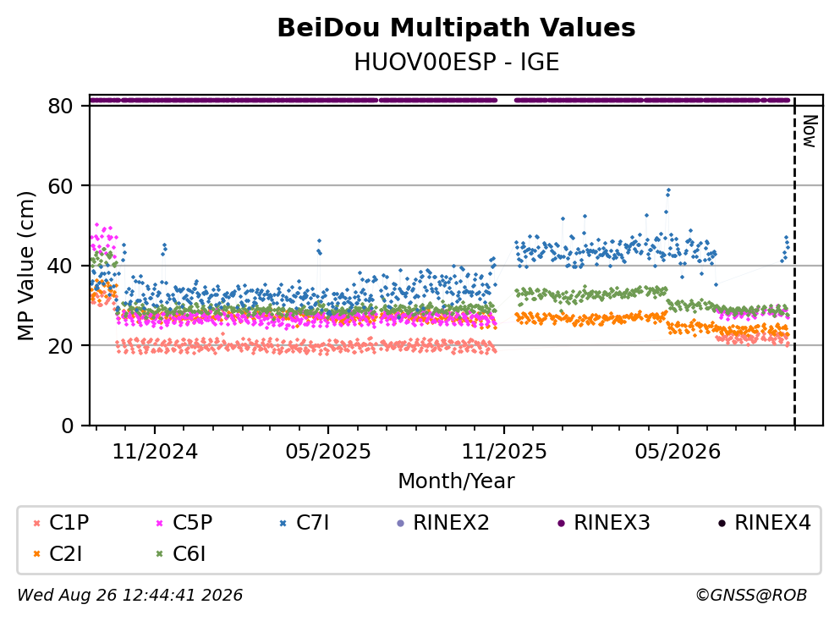Click the HUOV00ESP - IGE subtitle

point(457,62)
